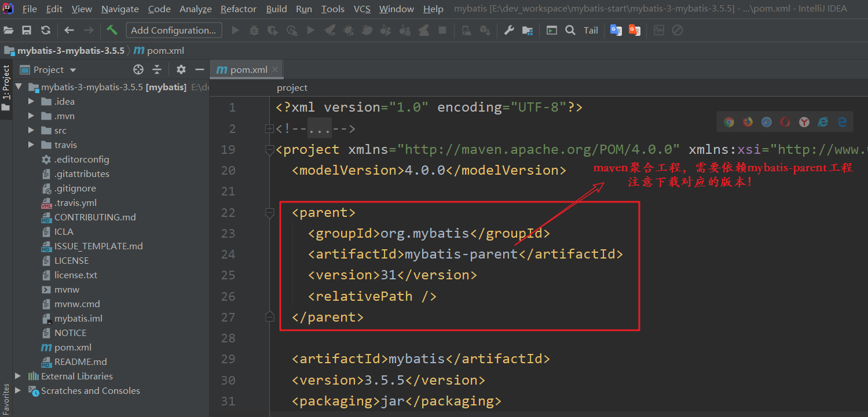This screenshot has width=868, height=417.
Task: Open the File menu
Action: coord(30,9)
